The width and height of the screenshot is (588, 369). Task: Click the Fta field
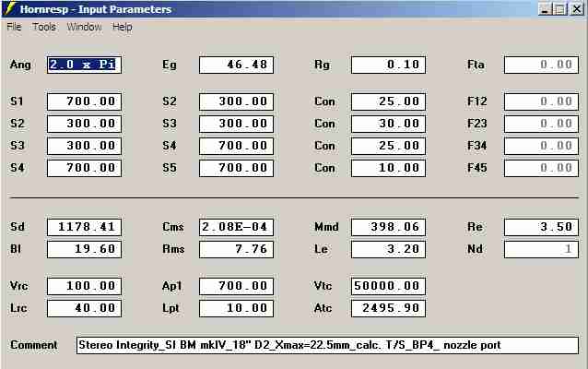point(541,65)
